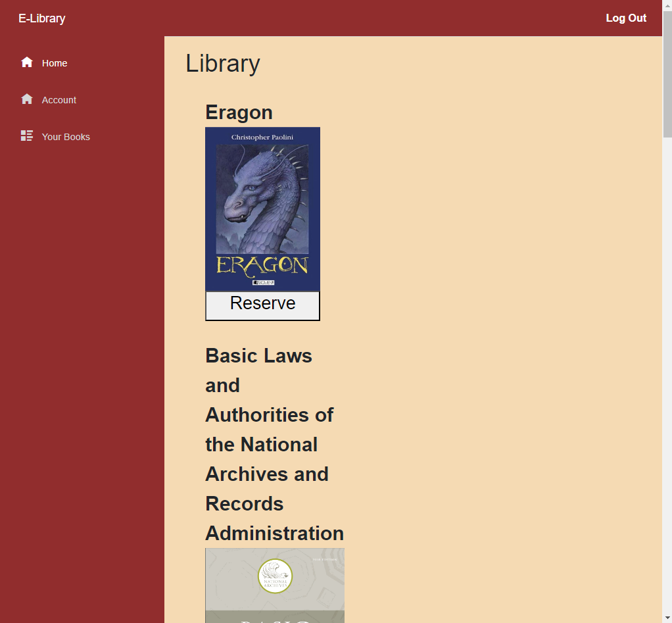Click the scrollbar up arrow
The width and height of the screenshot is (672, 623).
pos(667,5)
